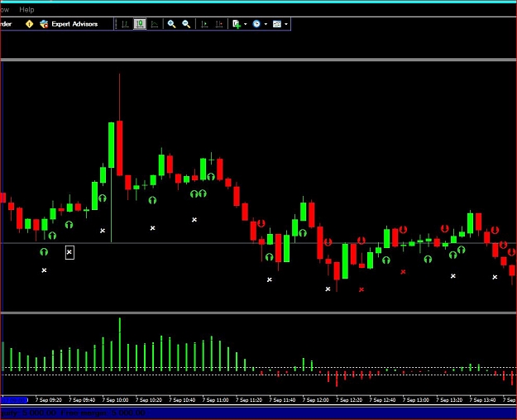Switch to line chart view
Viewport: 517px width, 420px height.
tap(155, 24)
